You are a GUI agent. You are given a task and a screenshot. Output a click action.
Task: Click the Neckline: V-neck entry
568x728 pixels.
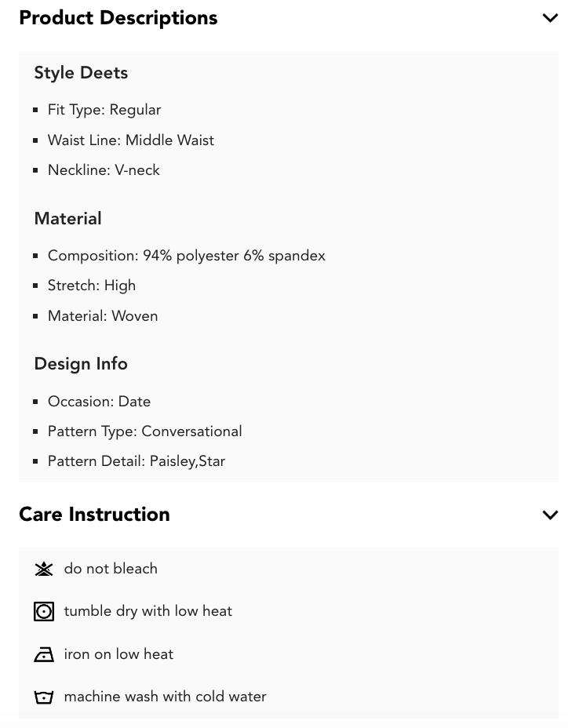104,170
